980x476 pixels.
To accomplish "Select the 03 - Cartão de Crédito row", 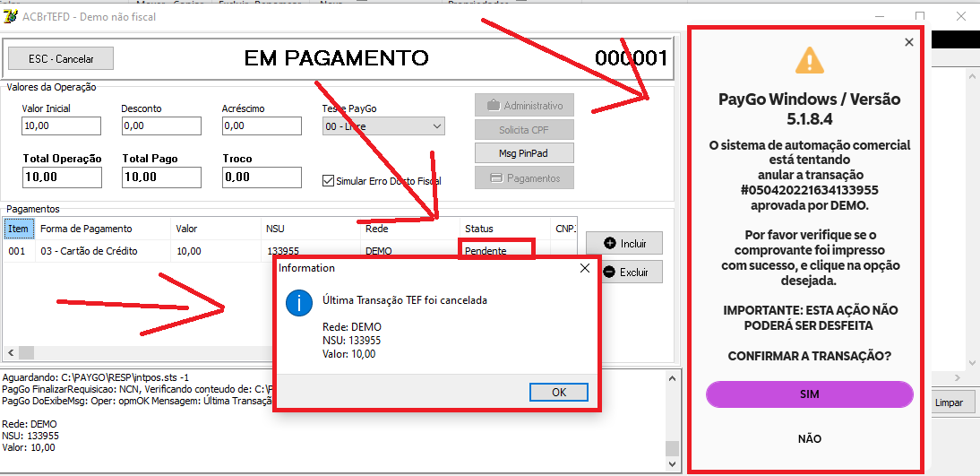I will 290,252.
